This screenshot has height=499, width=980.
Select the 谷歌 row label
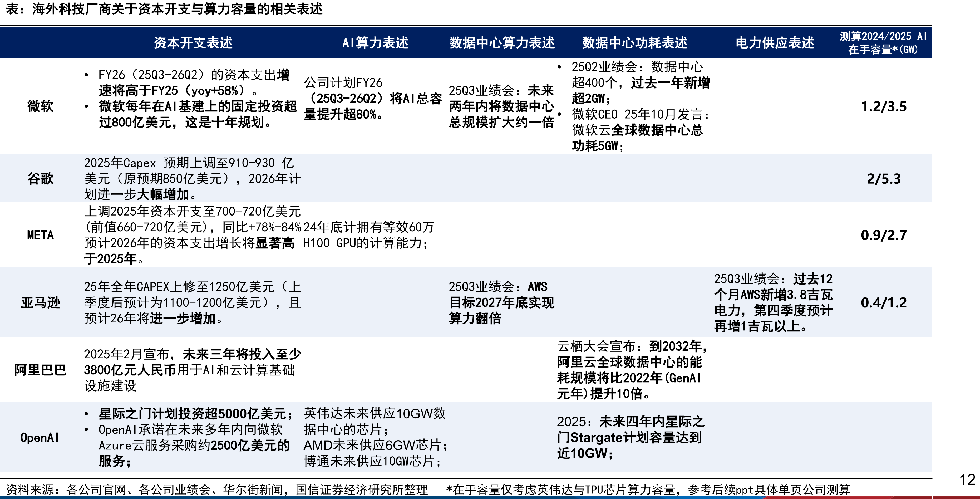coord(40,179)
